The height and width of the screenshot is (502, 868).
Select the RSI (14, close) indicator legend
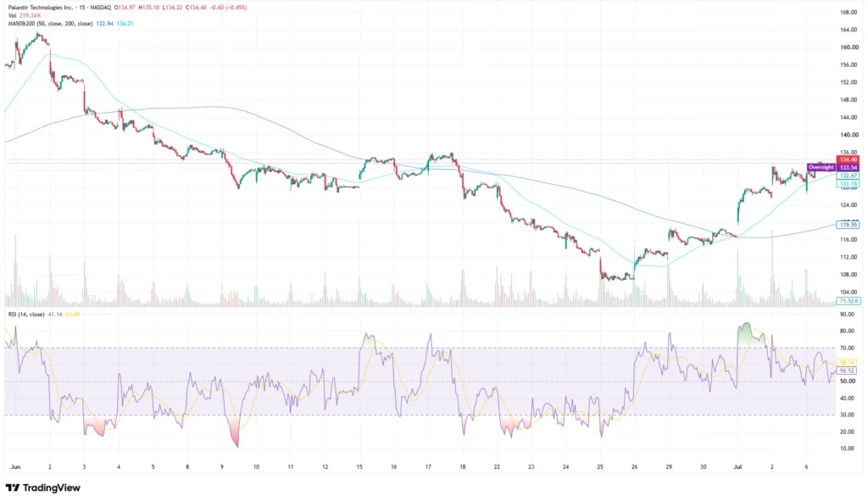click(26, 314)
